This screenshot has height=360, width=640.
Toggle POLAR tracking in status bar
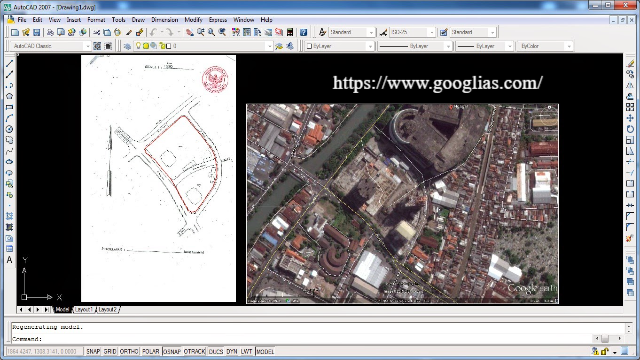point(151,351)
